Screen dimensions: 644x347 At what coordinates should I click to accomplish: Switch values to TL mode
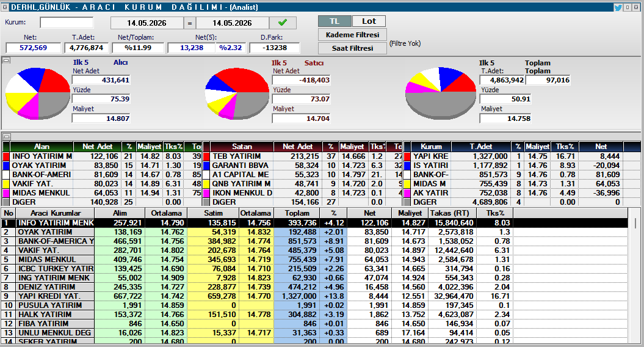click(335, 21)
